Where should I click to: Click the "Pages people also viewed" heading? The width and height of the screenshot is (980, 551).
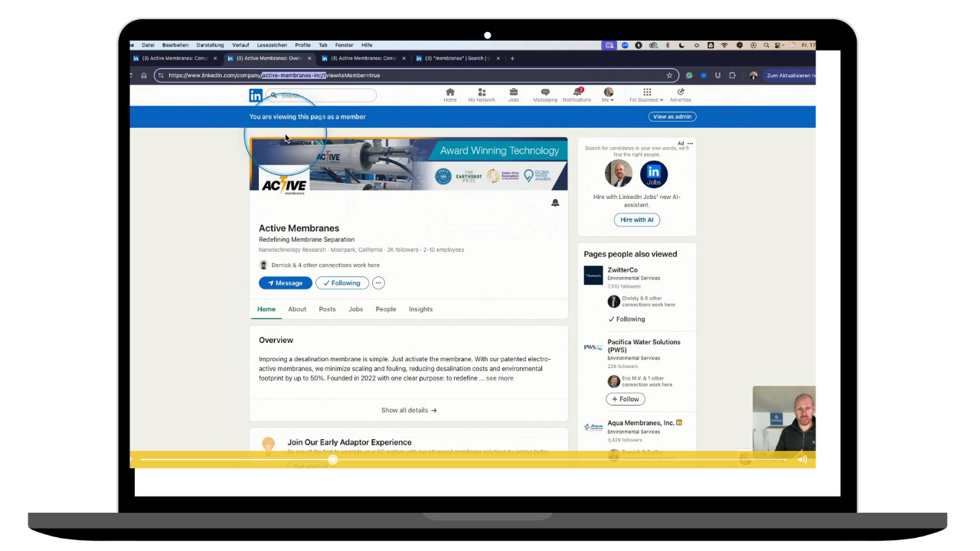630,254
